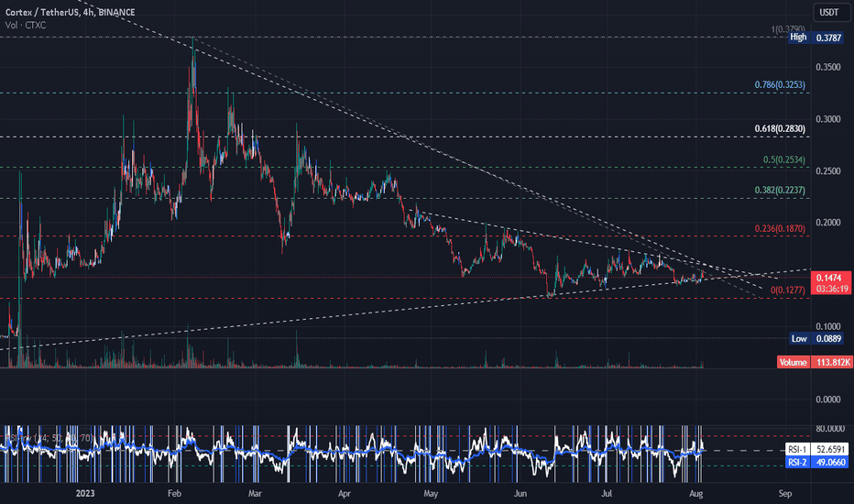Click the 2023 time axis label
Screen dimensions: 854x504
click(x=85, y=494)
